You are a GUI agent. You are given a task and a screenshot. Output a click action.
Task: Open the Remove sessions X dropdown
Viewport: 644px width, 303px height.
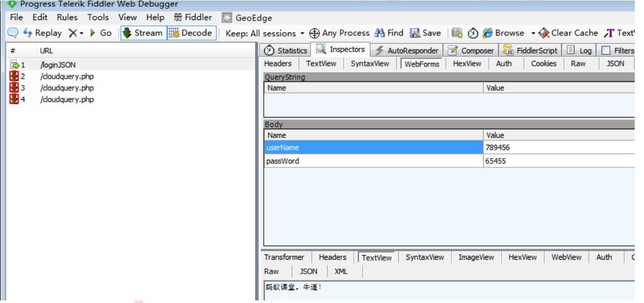tap(75, 33)
